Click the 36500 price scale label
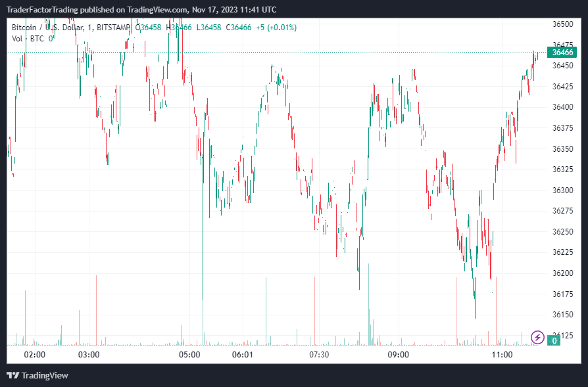 (x=562, y=24)
